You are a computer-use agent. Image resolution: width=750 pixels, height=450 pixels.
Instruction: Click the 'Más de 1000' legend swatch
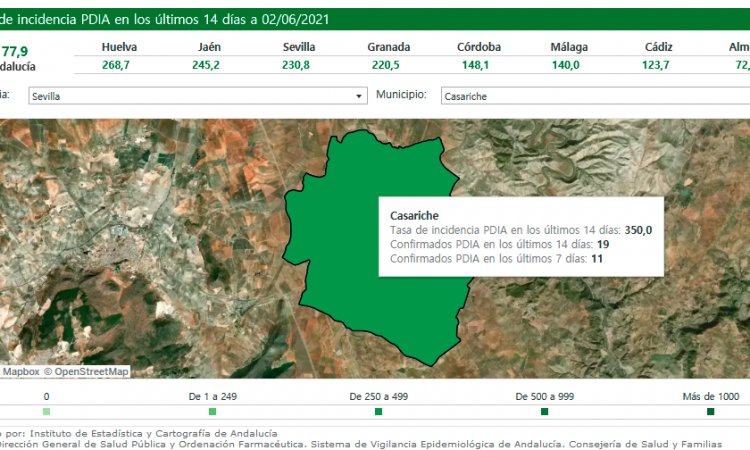(x=710, y=412)
